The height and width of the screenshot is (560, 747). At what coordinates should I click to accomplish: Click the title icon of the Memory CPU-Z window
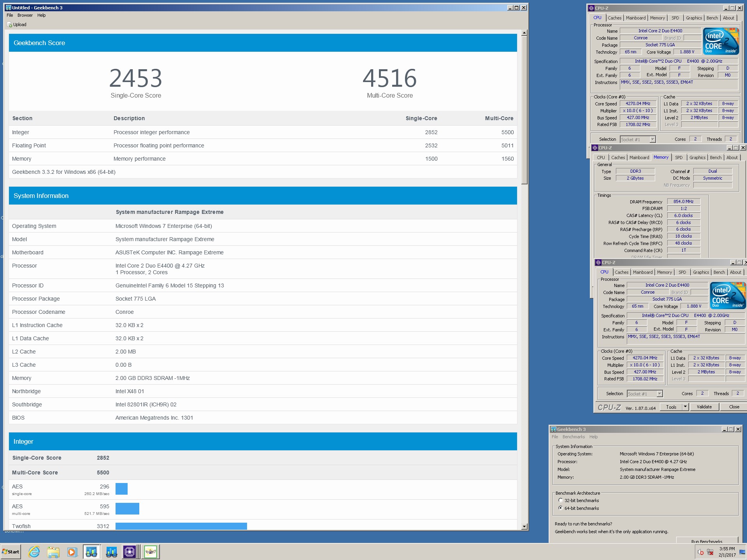(595, 148)
